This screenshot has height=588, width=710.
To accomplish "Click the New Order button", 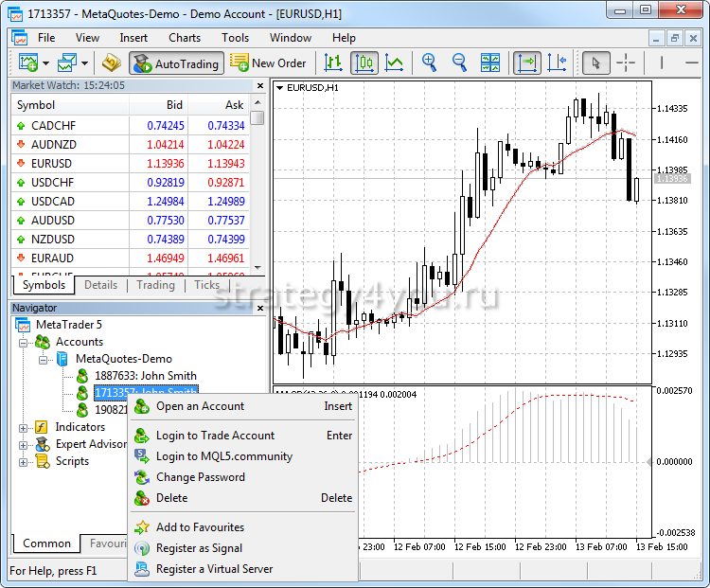I will point(269,63).
